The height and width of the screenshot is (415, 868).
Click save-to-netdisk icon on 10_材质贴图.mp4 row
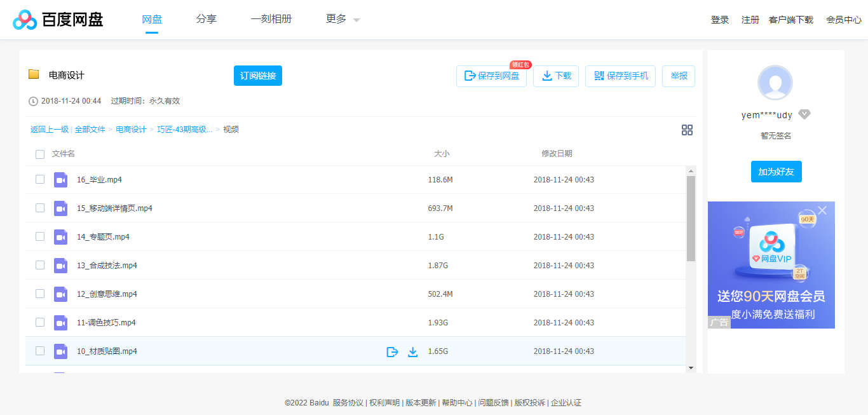pyautogui.click(x=392, y=351)
